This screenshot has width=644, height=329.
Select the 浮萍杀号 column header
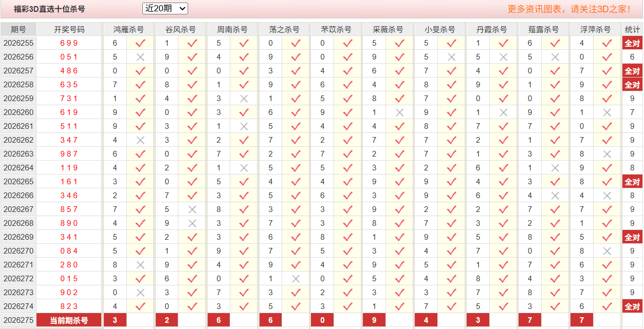596,29
